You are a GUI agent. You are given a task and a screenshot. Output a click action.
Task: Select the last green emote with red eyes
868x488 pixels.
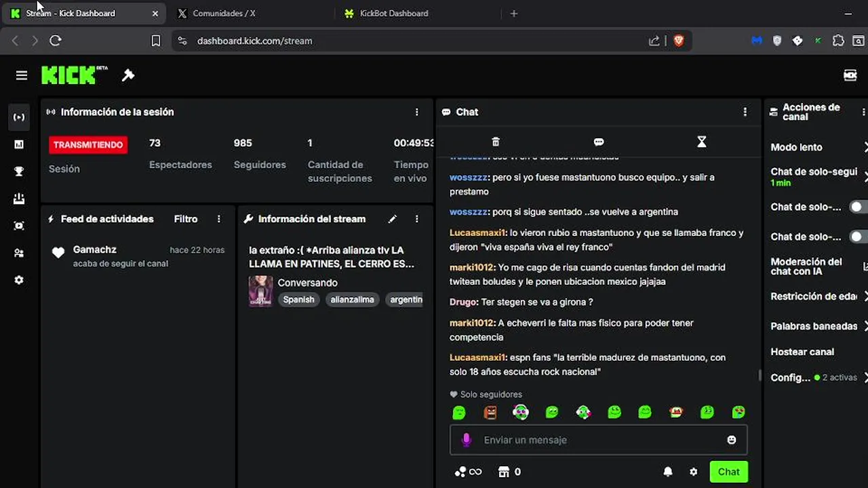(738, 412)
